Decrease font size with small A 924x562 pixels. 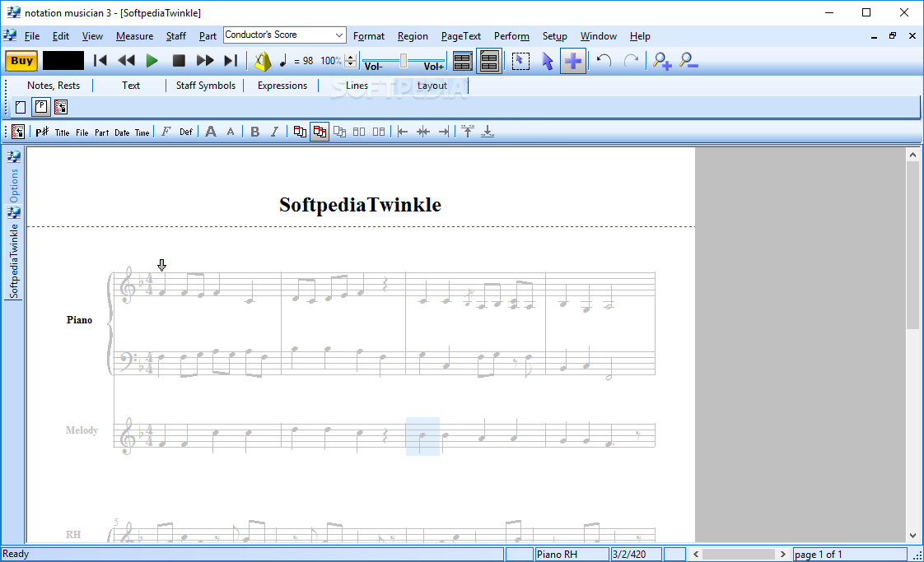231,132
